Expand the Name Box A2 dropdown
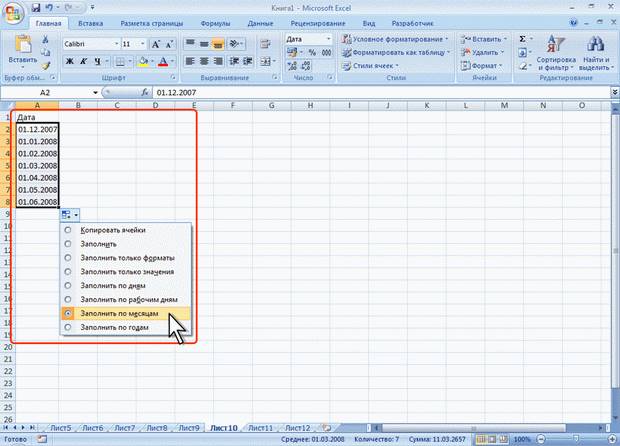This screenshot has height=446, width=620. [x=94, y=91]
